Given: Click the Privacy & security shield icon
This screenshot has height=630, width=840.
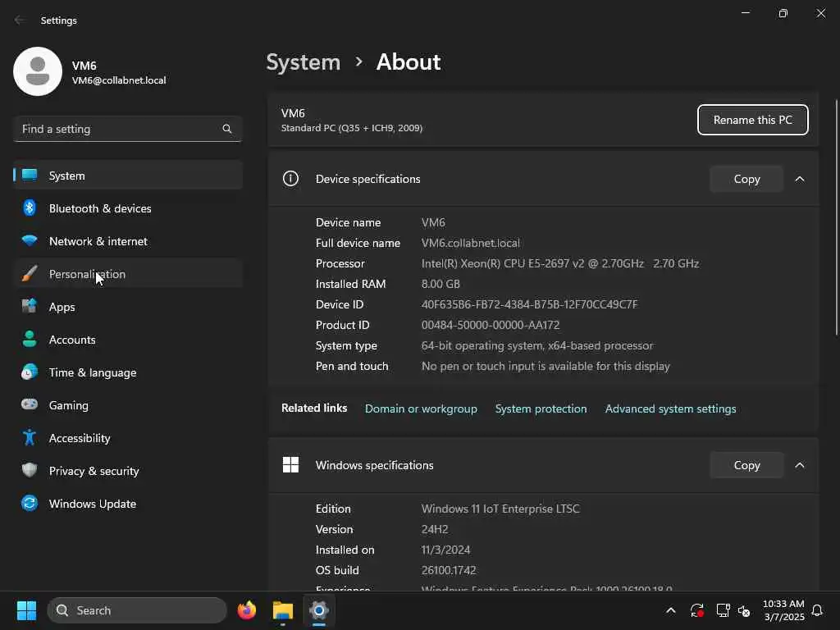Looking at the screenshot, I should 30,470.
